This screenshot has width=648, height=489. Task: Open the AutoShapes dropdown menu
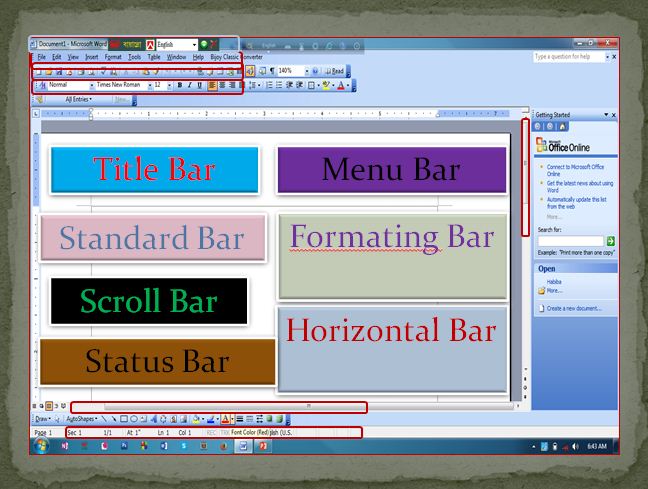tap(82, 419)
